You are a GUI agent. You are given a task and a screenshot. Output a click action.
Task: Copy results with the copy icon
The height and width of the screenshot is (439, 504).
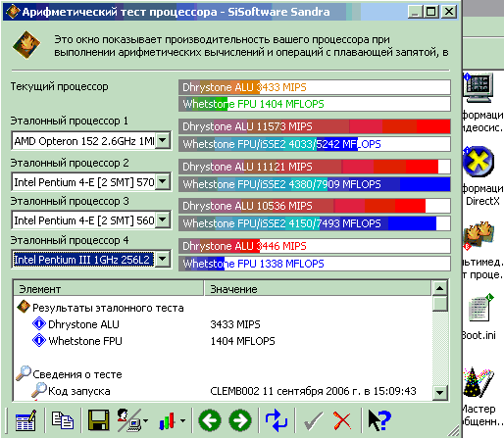62,420
